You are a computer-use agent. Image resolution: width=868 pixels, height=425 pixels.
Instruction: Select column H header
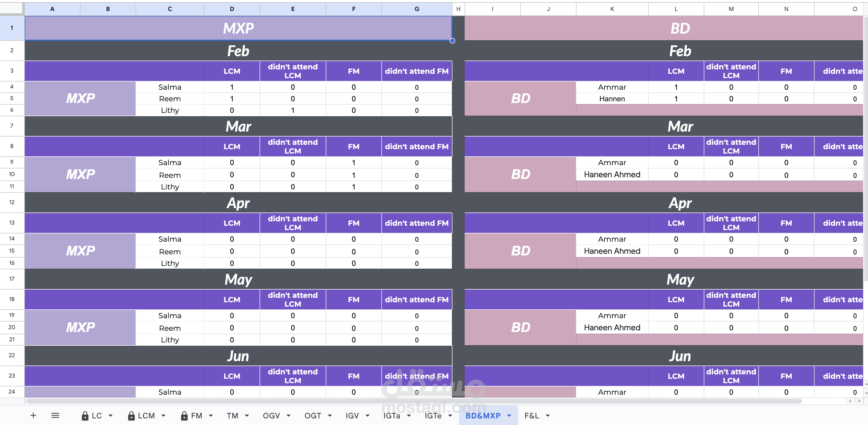458,9
